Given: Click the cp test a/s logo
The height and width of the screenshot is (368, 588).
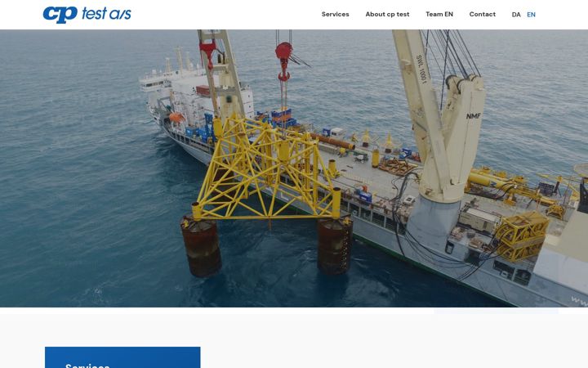Looking at the screenshot, I should 87,14.
